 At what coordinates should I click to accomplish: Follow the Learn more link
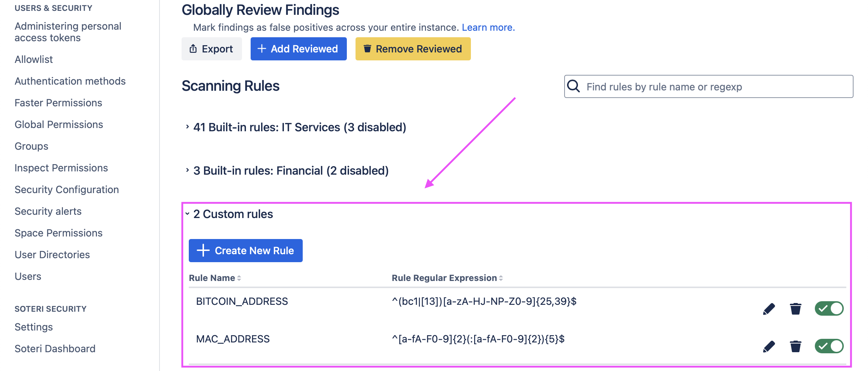pyautogui.click(x=488, y=27)
